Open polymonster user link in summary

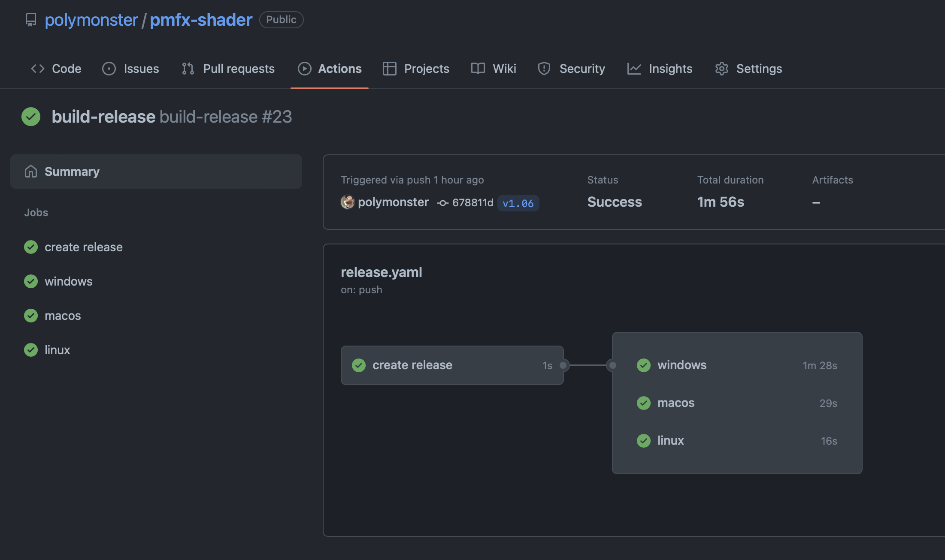pos(393,202)
